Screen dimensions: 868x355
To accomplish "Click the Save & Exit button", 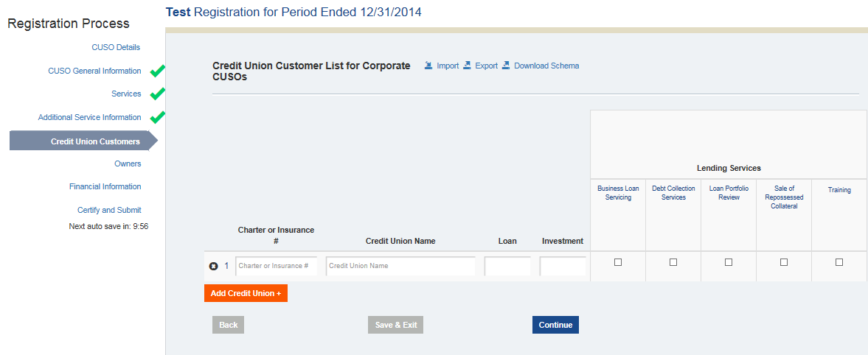I will pyautogui.click(x=395, y=325).
